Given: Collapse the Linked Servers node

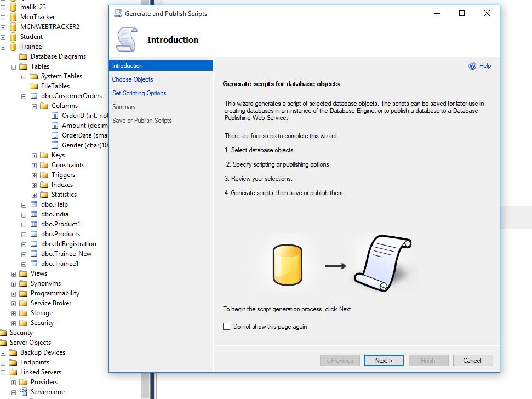Looking at the screenshot, I should [3, 373].
